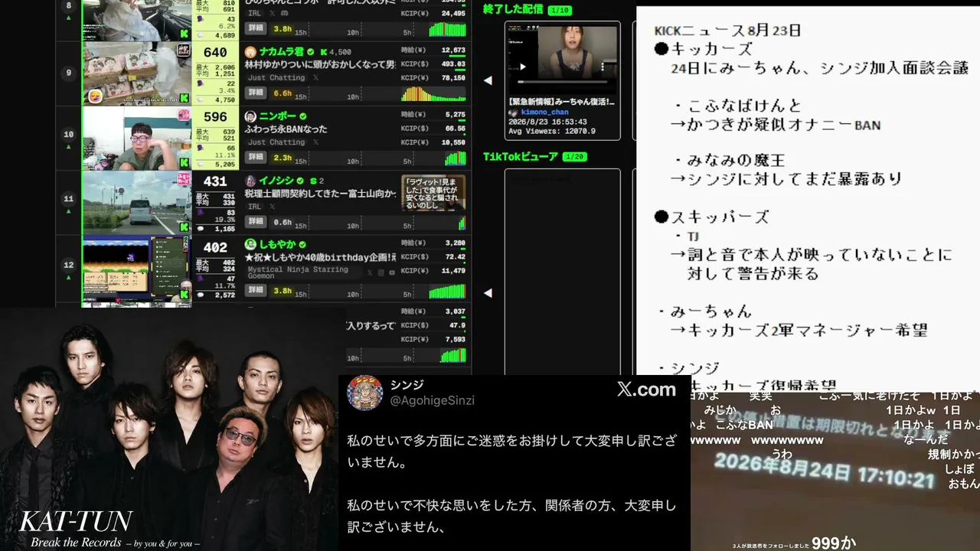Click the viewer count 640
The image size is (980, 551).
[215, 52]
